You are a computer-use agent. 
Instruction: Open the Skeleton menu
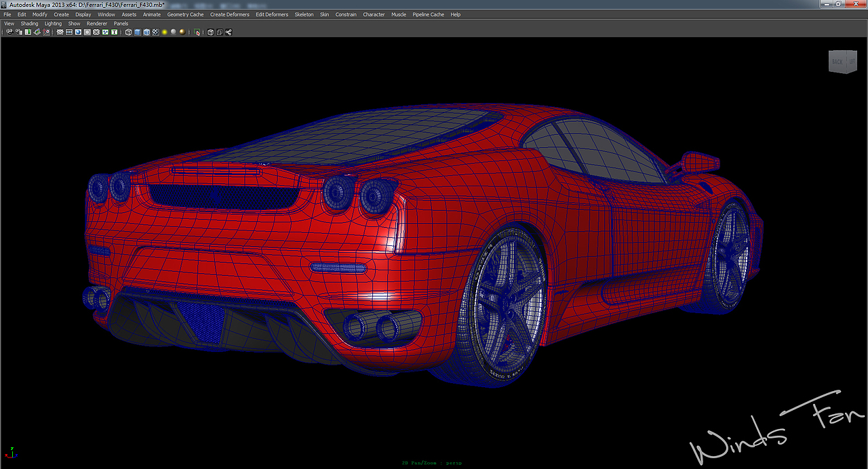click(x=304, y=14)
